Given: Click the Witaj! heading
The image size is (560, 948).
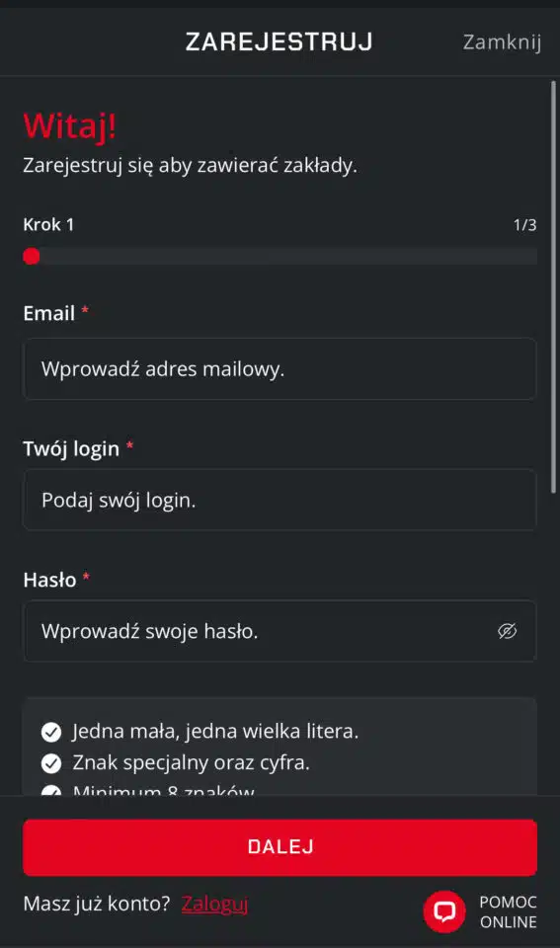Looking at the screenshot, I should click(x=69, y=126).
